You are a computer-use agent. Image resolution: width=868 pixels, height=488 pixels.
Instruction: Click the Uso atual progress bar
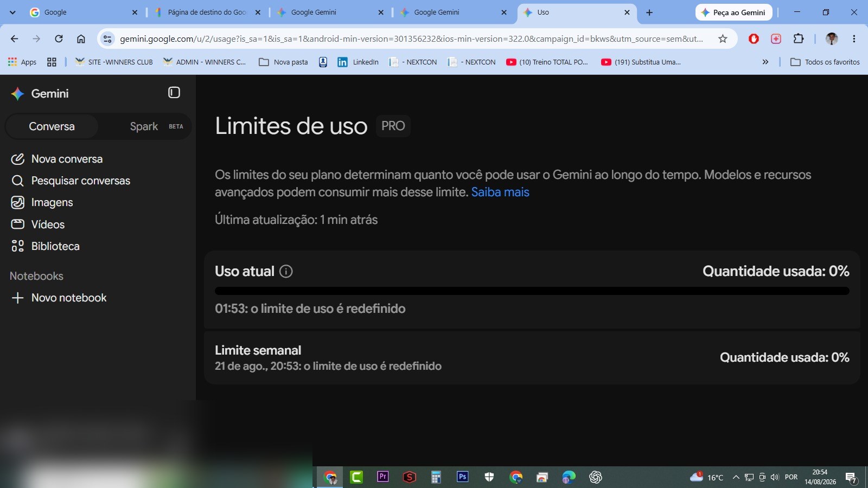coord(532,291)
